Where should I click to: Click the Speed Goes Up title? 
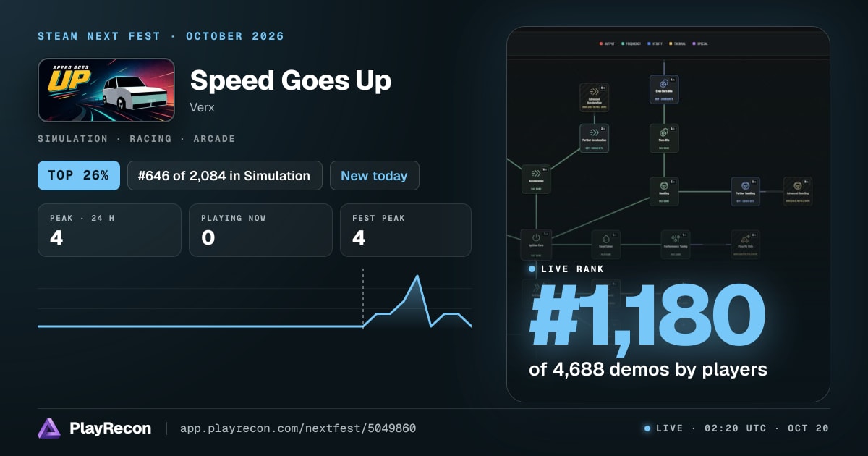291,80
